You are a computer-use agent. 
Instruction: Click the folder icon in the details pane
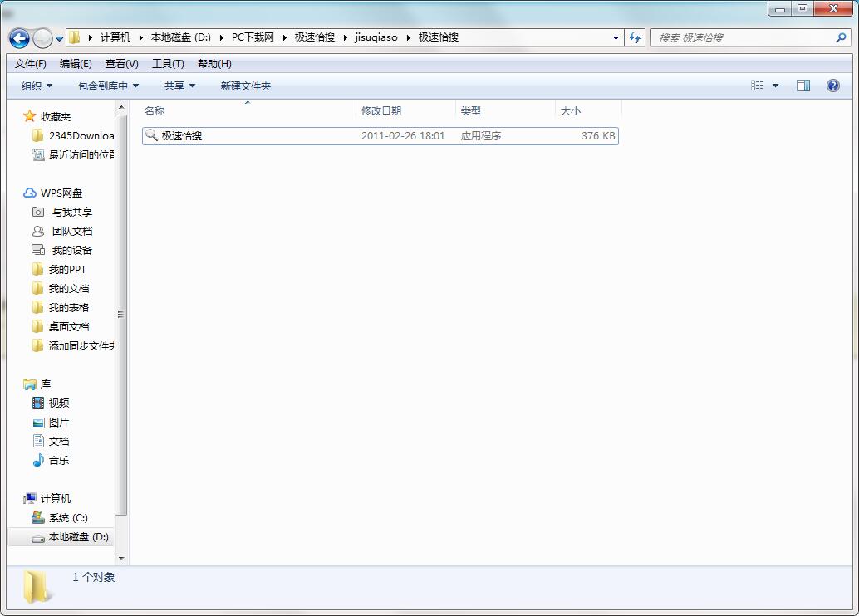[x=37, y=587]
